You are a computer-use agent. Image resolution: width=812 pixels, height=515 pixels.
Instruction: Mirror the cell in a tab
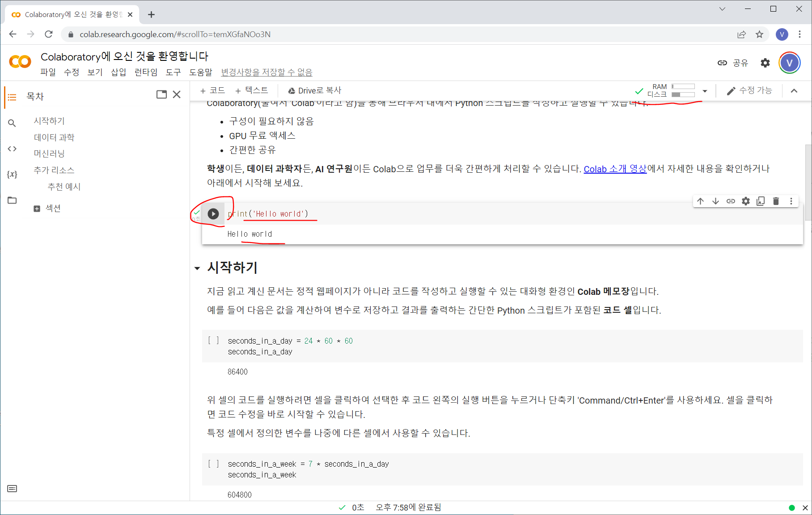761,201
